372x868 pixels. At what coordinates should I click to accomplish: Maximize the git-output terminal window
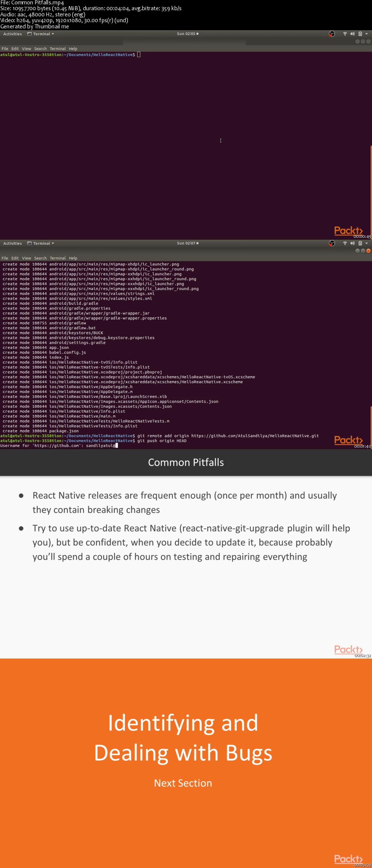tap(363, 251)
